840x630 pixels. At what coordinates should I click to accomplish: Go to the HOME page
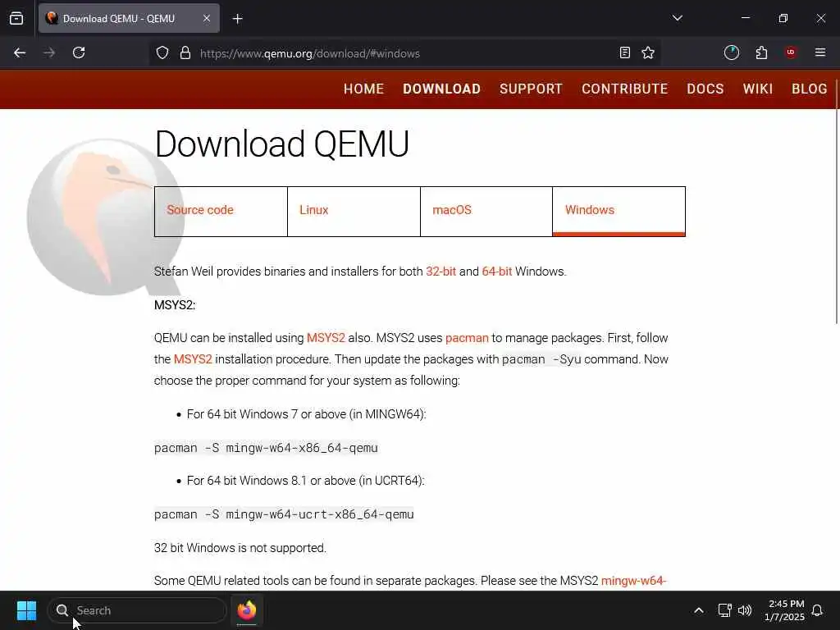coord(363,89)
